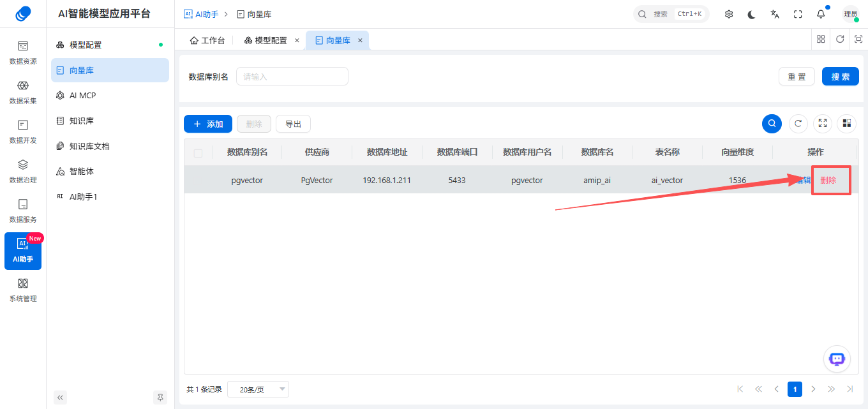
Task: Click the blue 搜索 button
Action: click(x=841, y=77)
